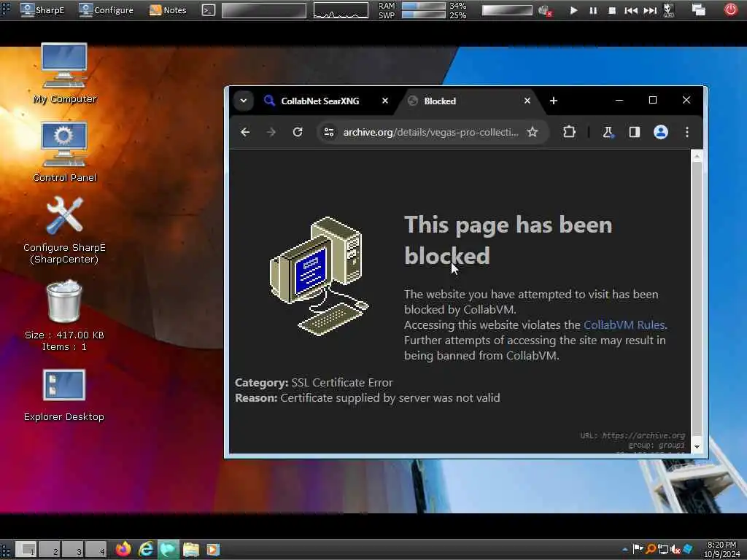This screenshot has width=747, height=560.
Task: Open Notes from the top bar
Action: tap(168, 10)
